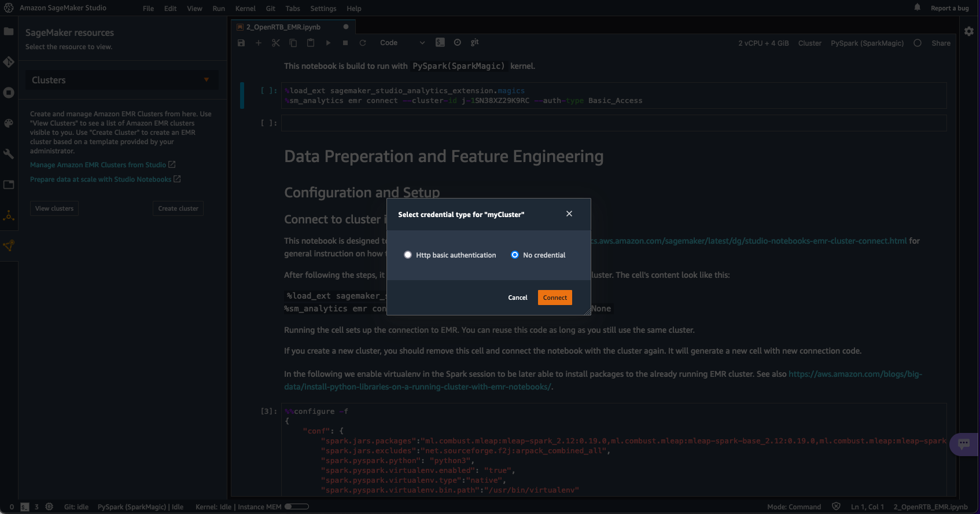This screenshot has height=514, width=980.
Task: Click the sm_analytics emr connect code cell
Action: coord(614,96)
